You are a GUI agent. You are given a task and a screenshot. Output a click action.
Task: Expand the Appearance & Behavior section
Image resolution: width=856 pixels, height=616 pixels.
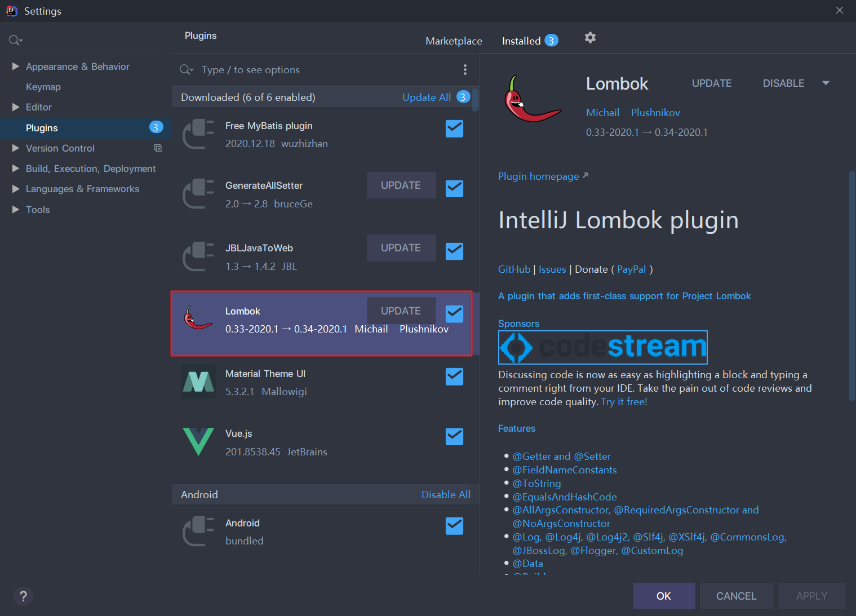tap(16, 67)
